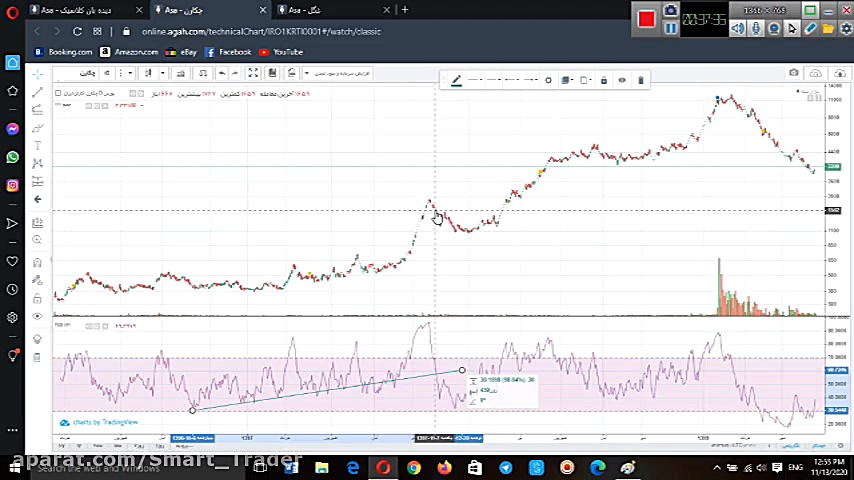Image resolution: width=854 pixels, height=480 pixels.
Task: Toggle the lock on the selected drawing
Action: pos(604,80)
